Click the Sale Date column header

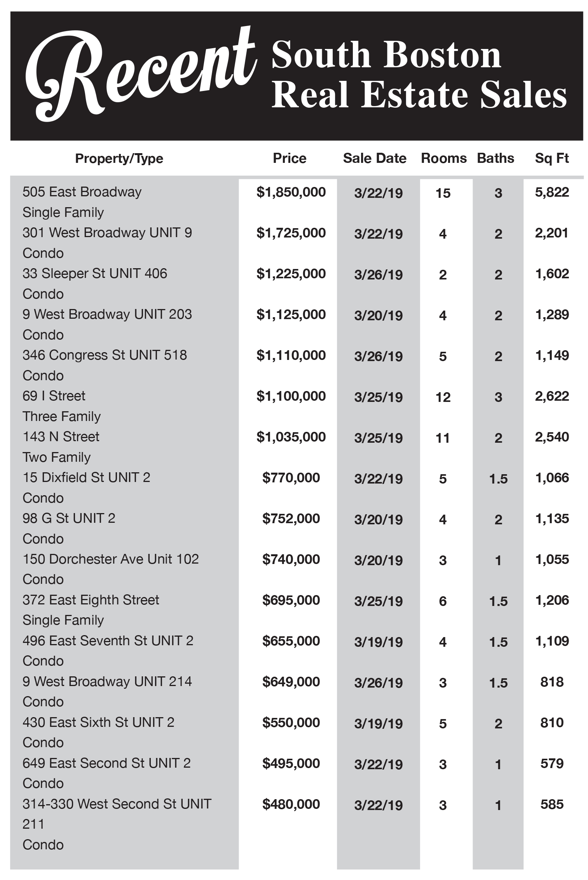375,158
